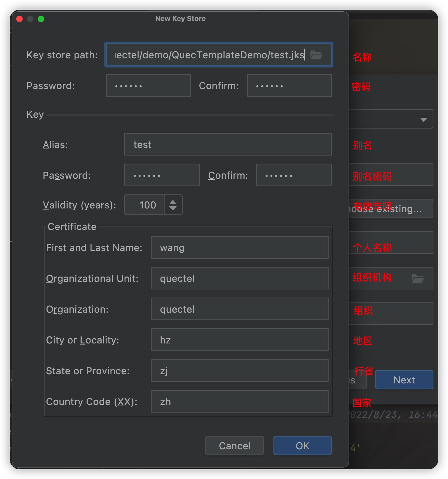Edit the City or Locality field

(x=240, y=340)
